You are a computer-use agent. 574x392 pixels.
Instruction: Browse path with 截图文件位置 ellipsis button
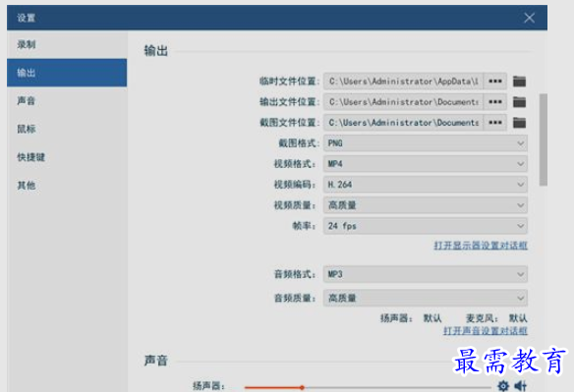click(x=495, y=123)
